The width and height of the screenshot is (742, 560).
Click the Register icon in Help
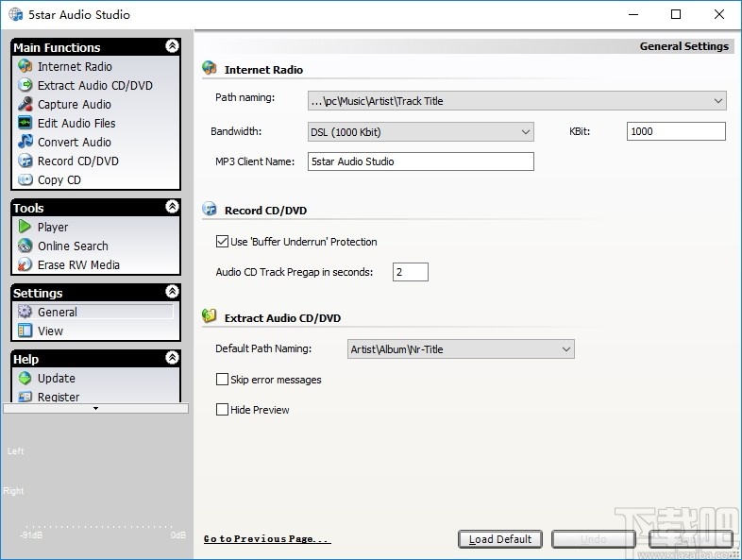coord(25,397)
